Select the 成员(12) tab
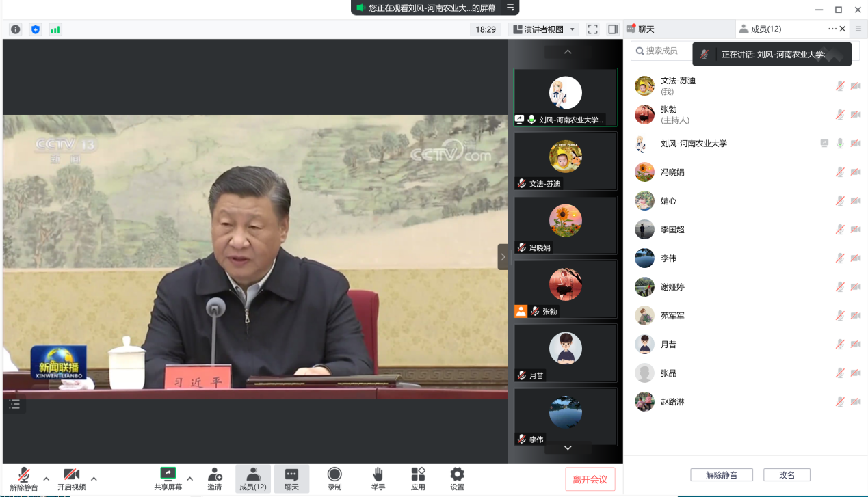This screenshot has width=868, height=497. coord(765,29)
